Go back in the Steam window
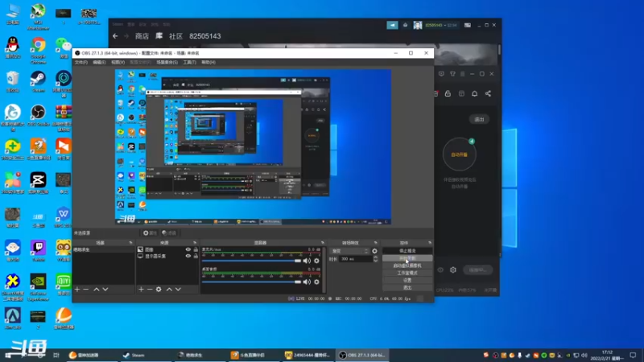The width and height of the screenshot is (644, 362). [115, 36]
